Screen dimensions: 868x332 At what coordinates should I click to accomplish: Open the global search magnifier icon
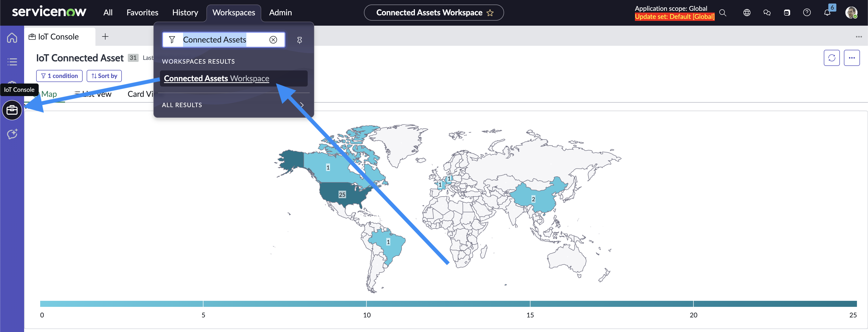(x=723, y=13)
